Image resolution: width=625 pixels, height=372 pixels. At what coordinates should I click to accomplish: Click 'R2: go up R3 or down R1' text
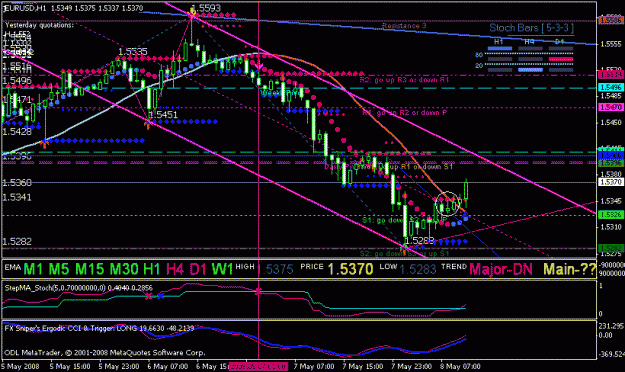[404, 80]
